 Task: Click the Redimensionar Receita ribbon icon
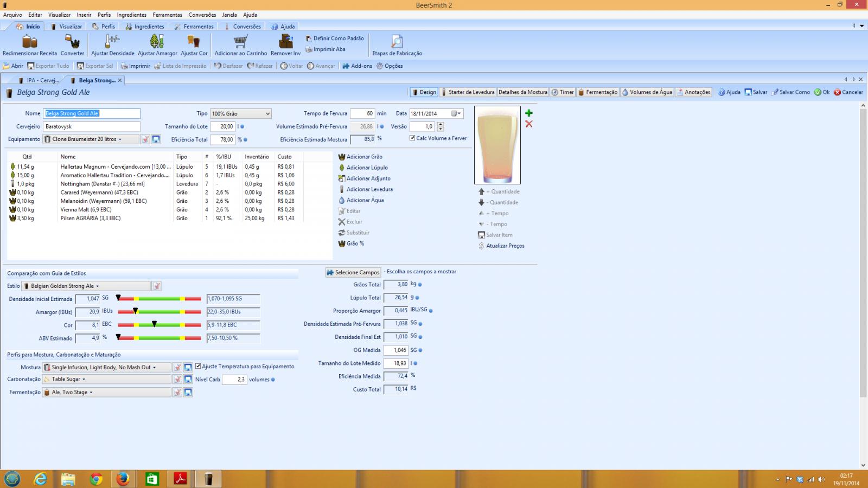30,42
